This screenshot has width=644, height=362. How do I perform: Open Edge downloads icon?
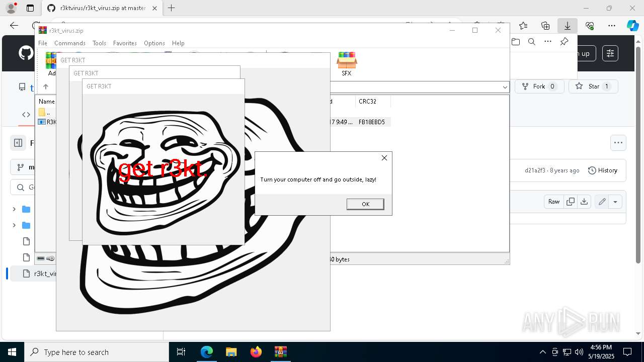(x=568, y=26)
